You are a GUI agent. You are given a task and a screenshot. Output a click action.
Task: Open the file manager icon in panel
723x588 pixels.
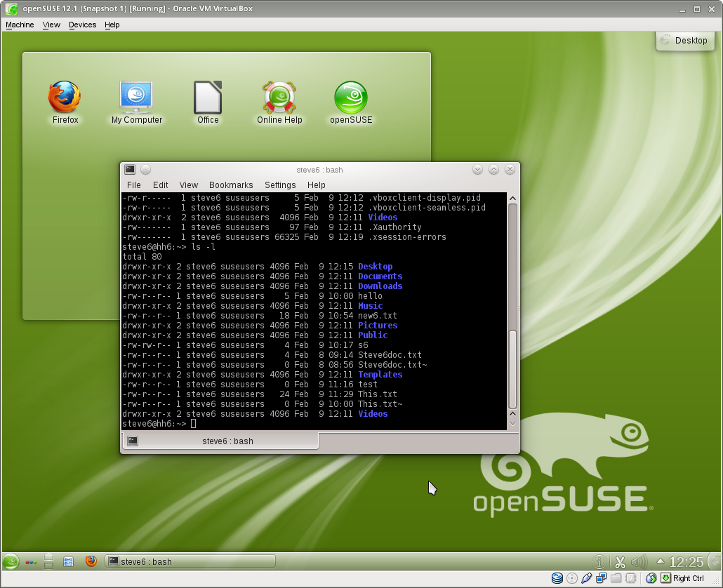[68, 562]
